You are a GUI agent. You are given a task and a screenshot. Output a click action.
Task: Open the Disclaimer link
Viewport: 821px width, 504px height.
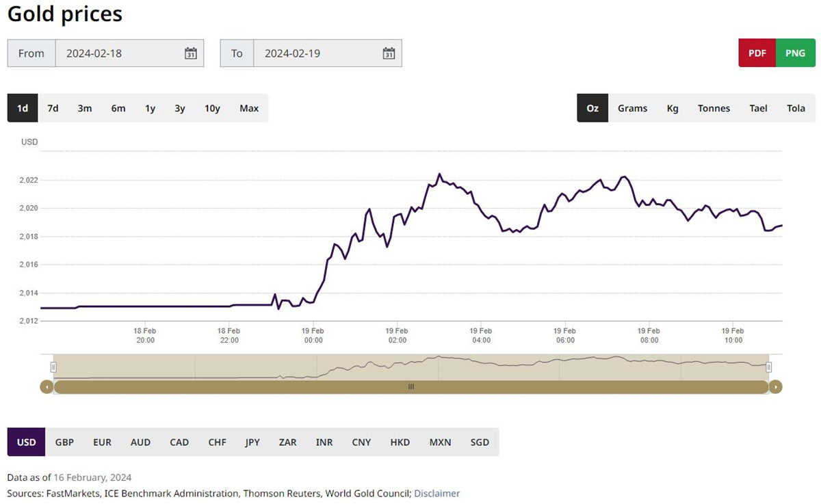(x=436, y=493)
